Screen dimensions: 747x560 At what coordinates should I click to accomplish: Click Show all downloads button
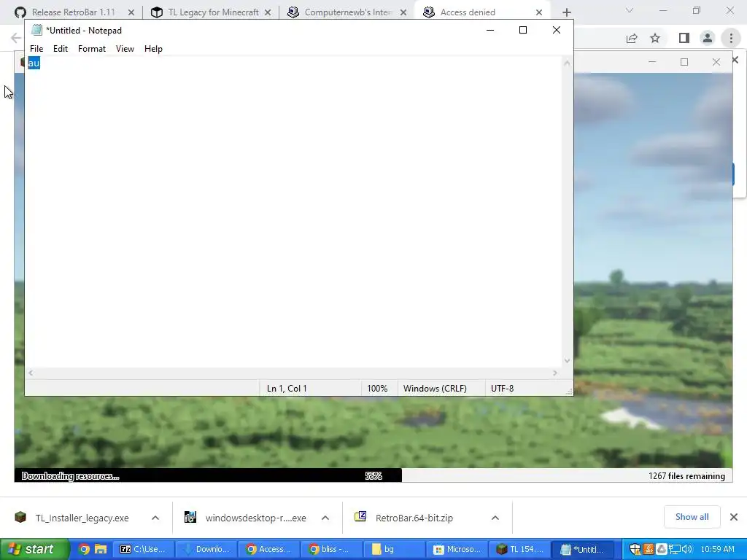(x=692, y=517)
